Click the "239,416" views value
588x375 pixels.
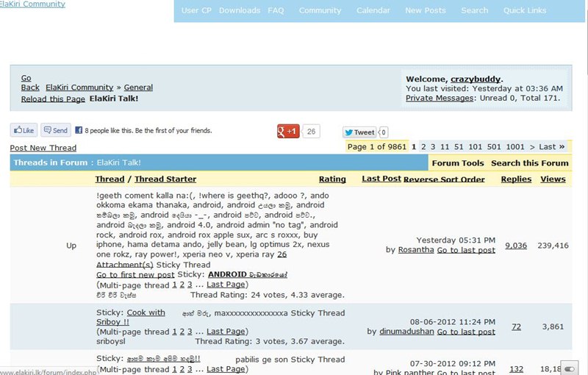553,246
